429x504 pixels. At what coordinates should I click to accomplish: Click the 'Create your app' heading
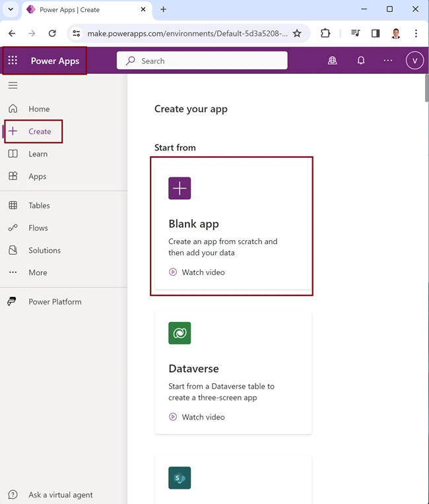pos(191,110)
